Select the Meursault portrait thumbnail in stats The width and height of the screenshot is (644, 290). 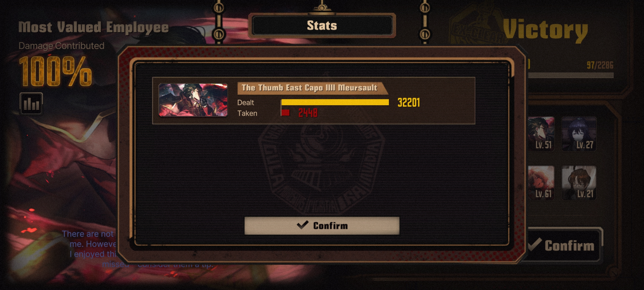(193, 100)
